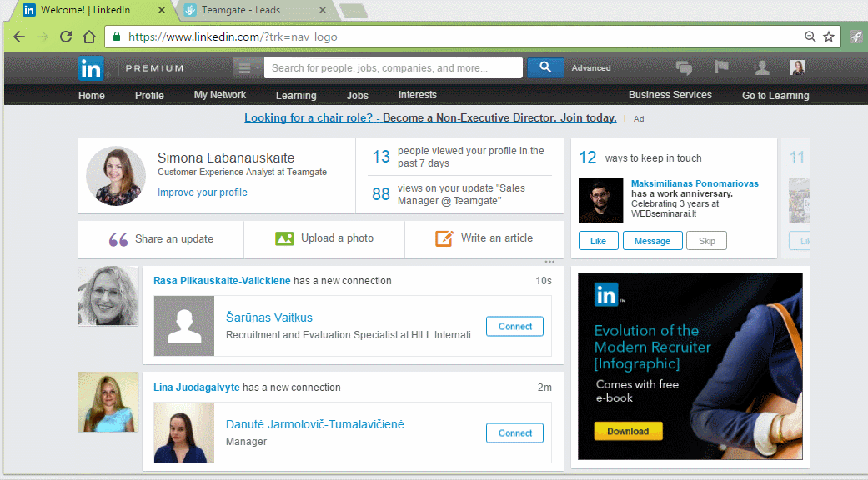Image resolution: width=868 pixels, height=480 pixels.
Task: Switch to the Welcome LinkedIn tab
Action: pos(92,10)
